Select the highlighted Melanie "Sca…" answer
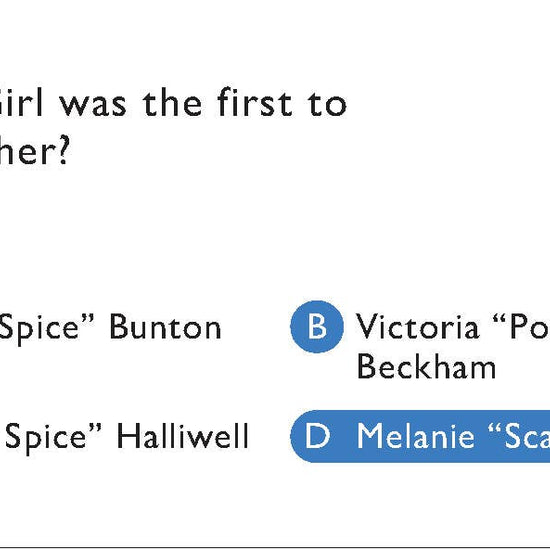Viewport: 550px width, 550px height. pyautogui.click(x=420, y=436)
